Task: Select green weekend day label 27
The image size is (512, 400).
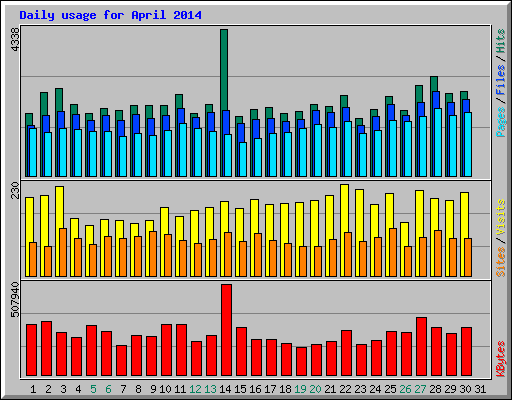Action: (x=420, y=389)
